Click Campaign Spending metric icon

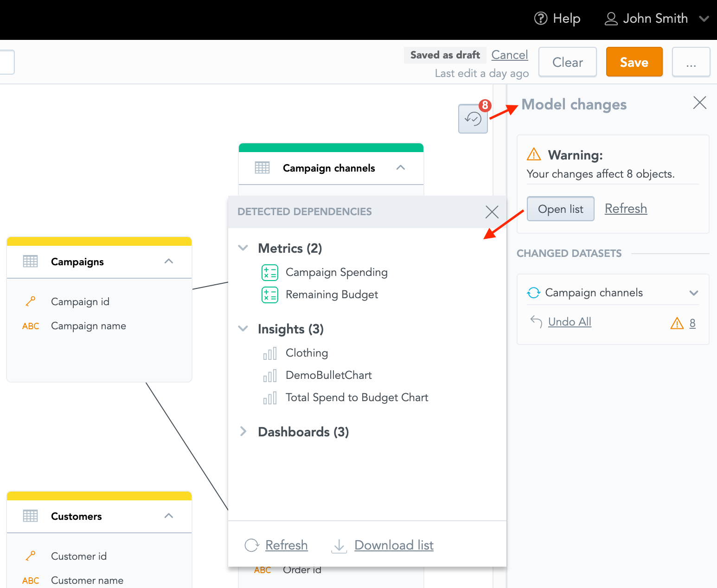tap(270, 272)
